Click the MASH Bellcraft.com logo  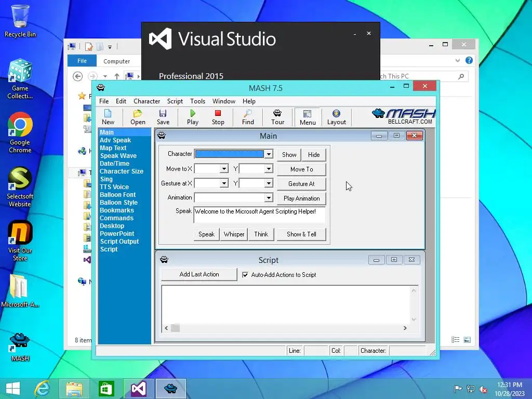point(403,116)
